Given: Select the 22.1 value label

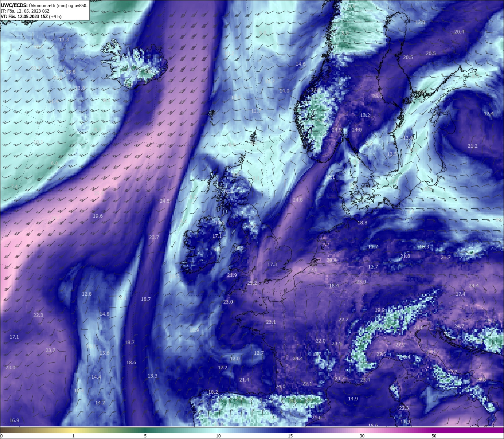Looking at the screenshot, I should click(x=307, y=384).
